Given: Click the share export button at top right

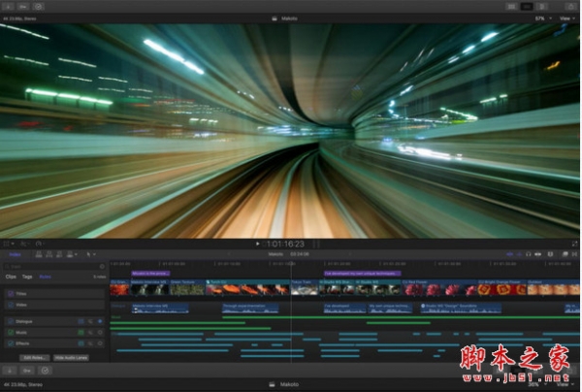Looking at the screenshot, I should pos(571,7).
